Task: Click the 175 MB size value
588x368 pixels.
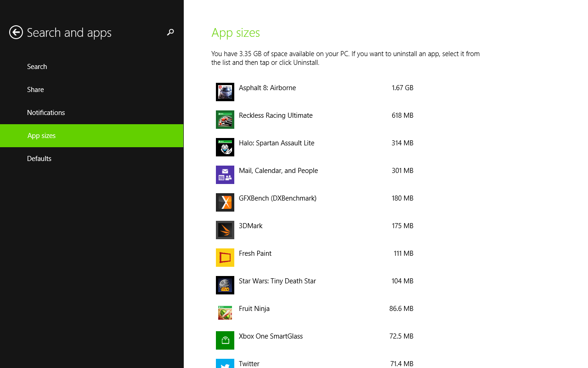Action: [x=402, y=226]
